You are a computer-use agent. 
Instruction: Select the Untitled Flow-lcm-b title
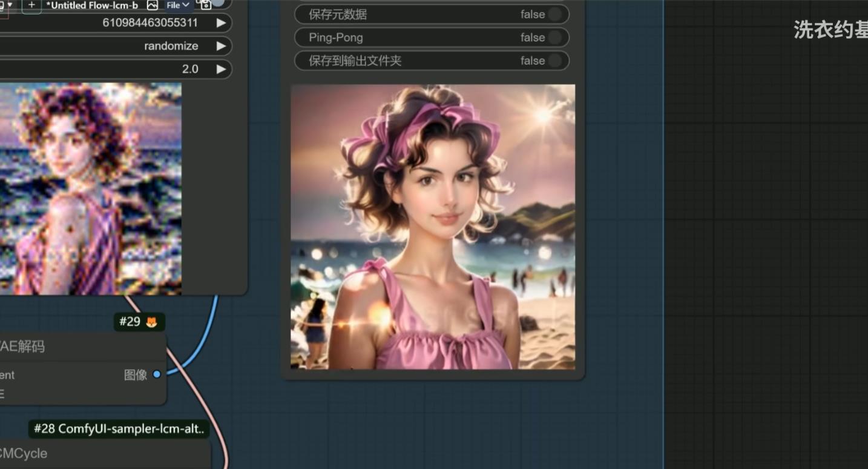pos(92,5)
